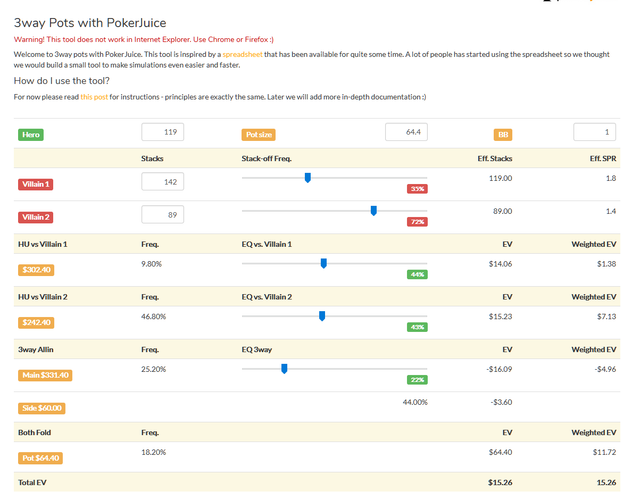Click the Side $60.00 badge

click(42, 408)
